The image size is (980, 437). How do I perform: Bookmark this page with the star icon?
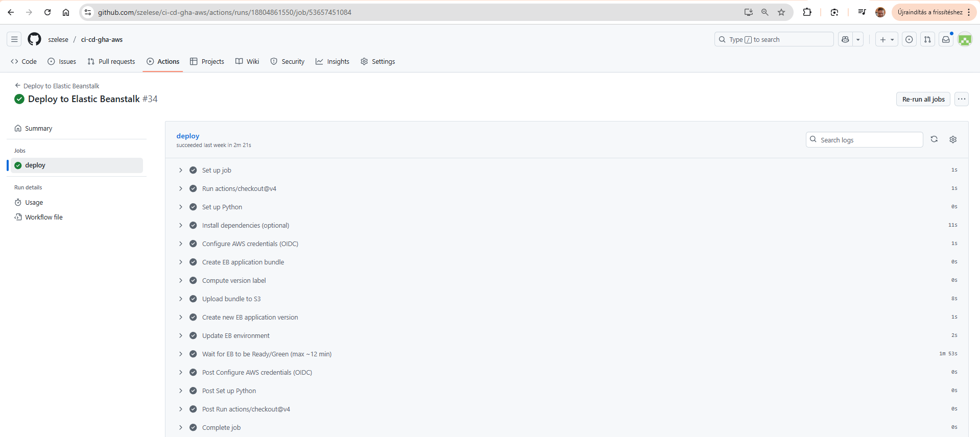(781, 12)
